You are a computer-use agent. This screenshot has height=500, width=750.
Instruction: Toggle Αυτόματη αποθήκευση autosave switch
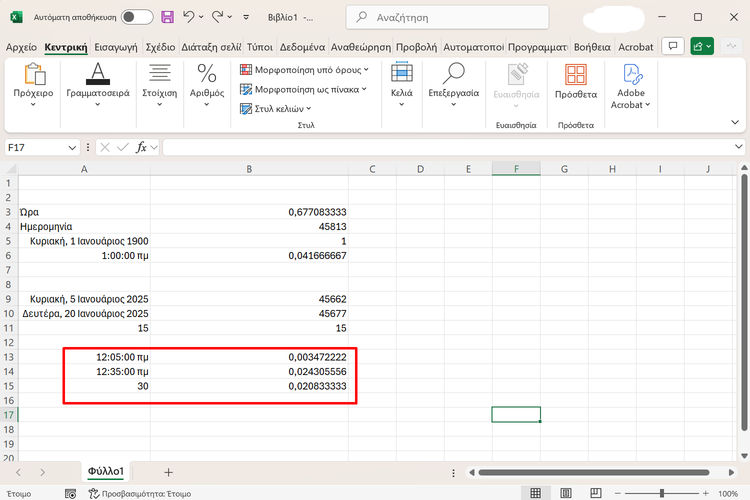(x=137, y=17)
